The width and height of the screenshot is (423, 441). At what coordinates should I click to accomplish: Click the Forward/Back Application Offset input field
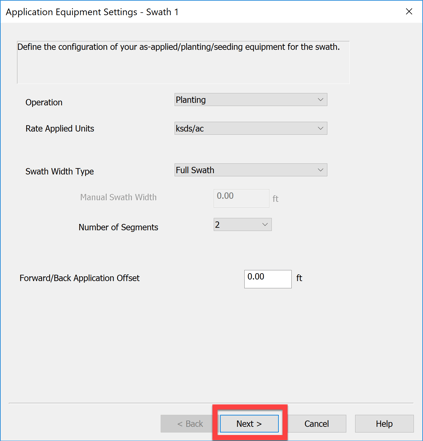(268, 279)
